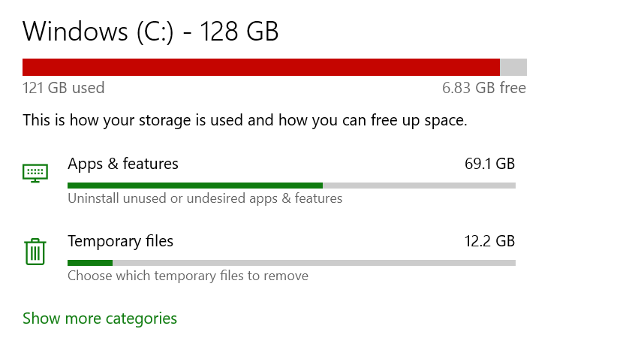Click the Temporary files trash can icon
Image resolution: width=644 pixels, height=341 pixels.
(x=35, y=251)
